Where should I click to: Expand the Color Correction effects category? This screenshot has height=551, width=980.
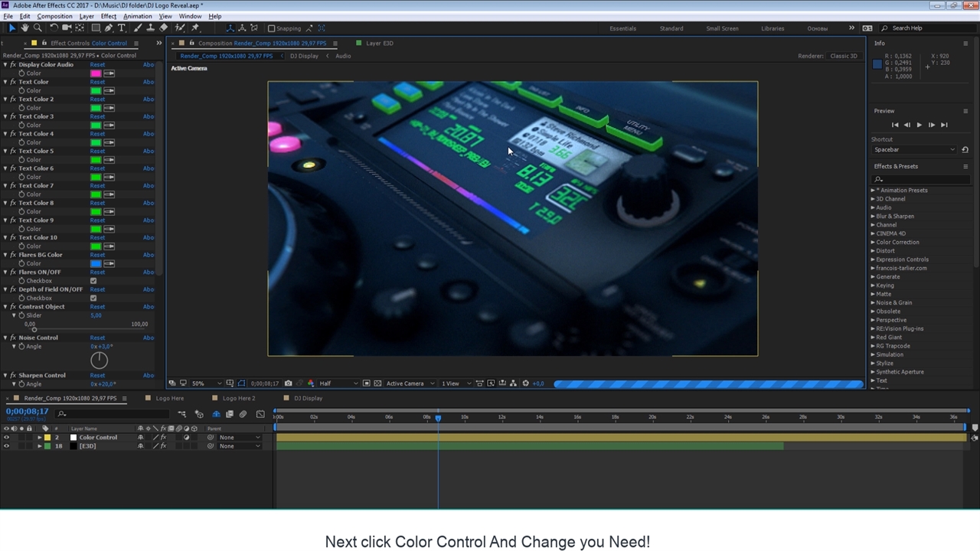pos(872,242)
